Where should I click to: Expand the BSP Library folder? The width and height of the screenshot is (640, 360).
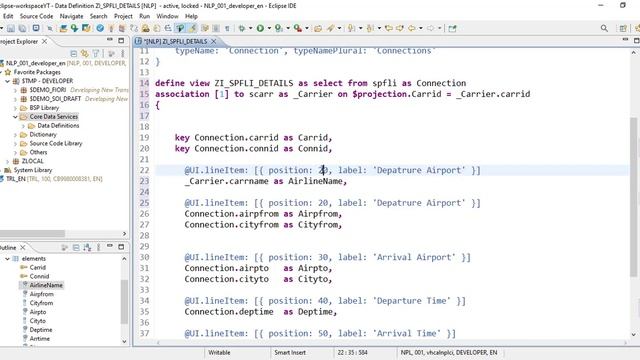point(15,108)
